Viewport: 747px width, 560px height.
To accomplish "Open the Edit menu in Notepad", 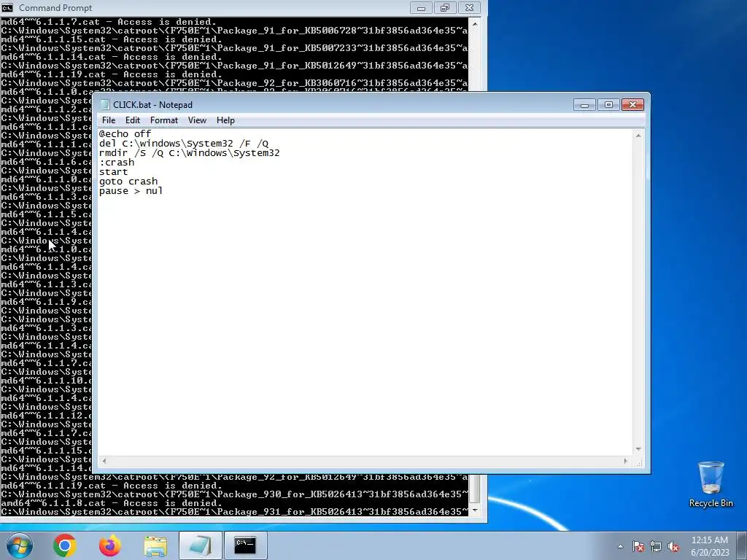I will click(133, 120).
